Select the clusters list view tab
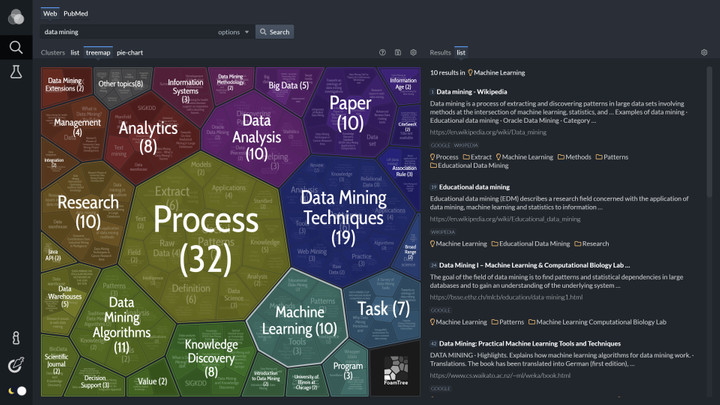Viewport: 720px width, 405px height. point(75,52)
